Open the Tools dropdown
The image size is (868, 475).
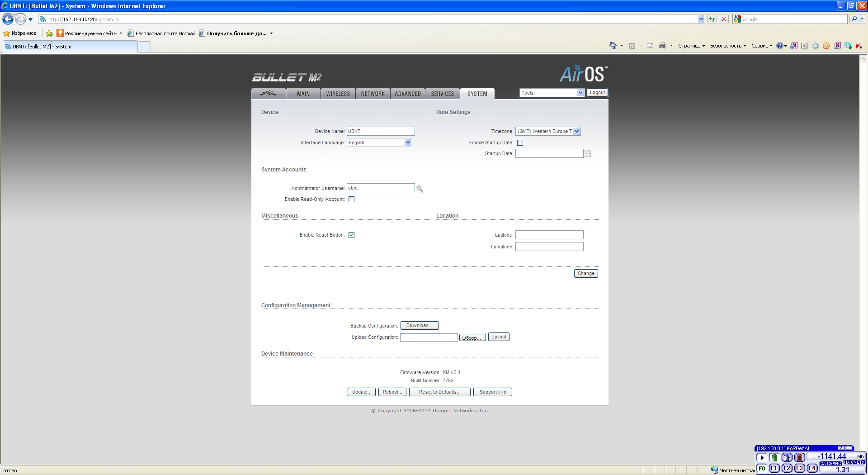(x=552, y=93)
